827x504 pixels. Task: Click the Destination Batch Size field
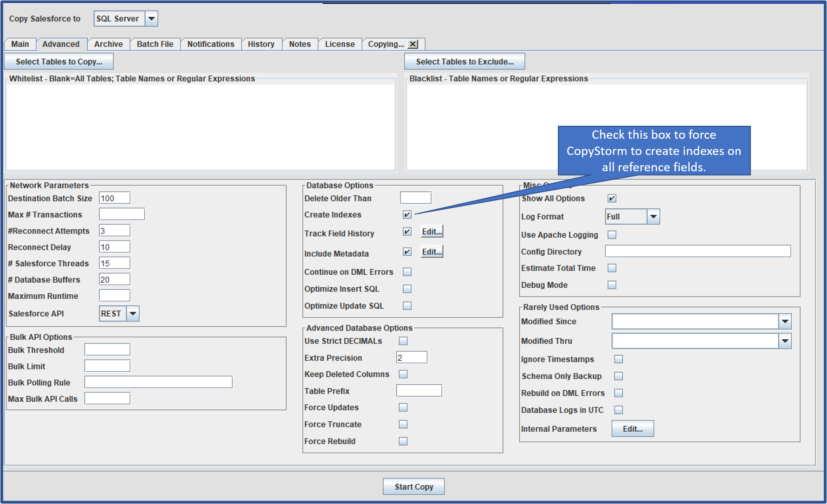click(115, 198)
